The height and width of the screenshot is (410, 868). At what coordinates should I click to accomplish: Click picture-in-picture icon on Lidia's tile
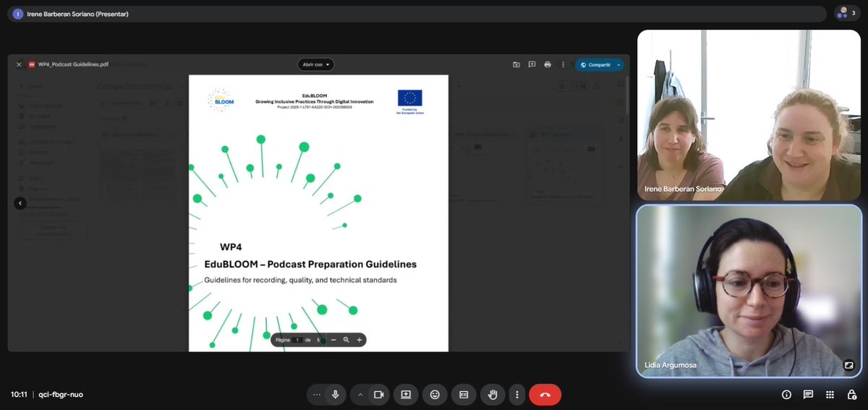tap(849, 365)
